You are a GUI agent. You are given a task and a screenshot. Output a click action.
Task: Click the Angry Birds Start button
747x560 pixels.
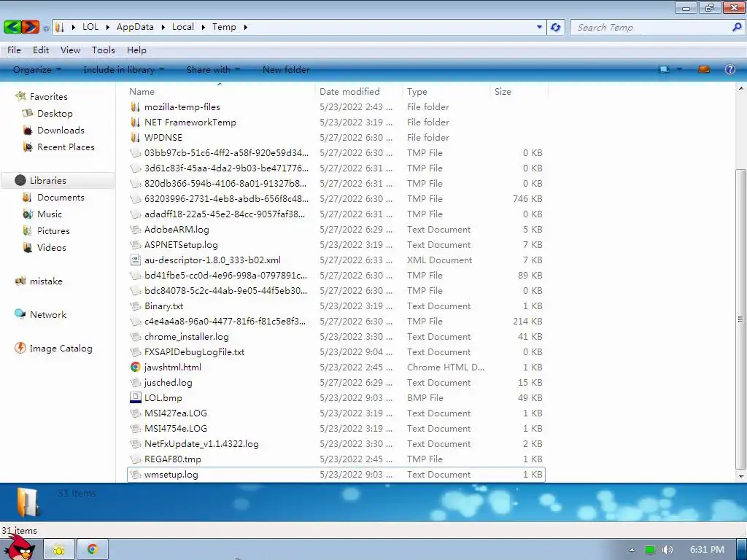coord(19,548)
